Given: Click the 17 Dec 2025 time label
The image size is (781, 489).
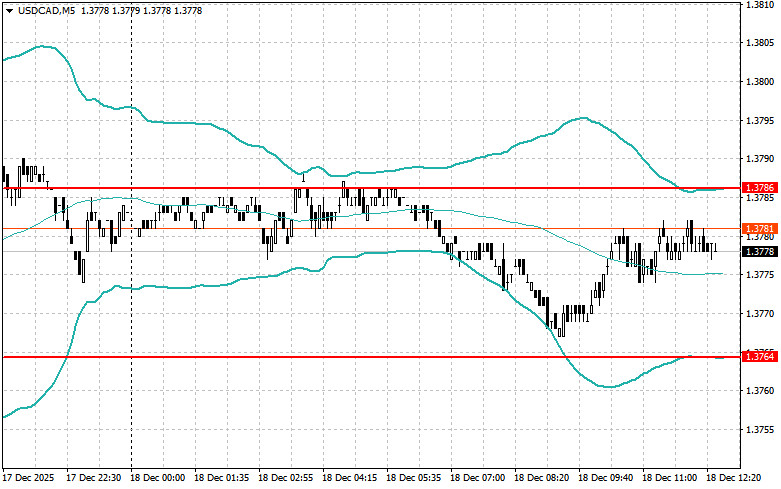Looking at the screenshot, I should pos(28,478).
